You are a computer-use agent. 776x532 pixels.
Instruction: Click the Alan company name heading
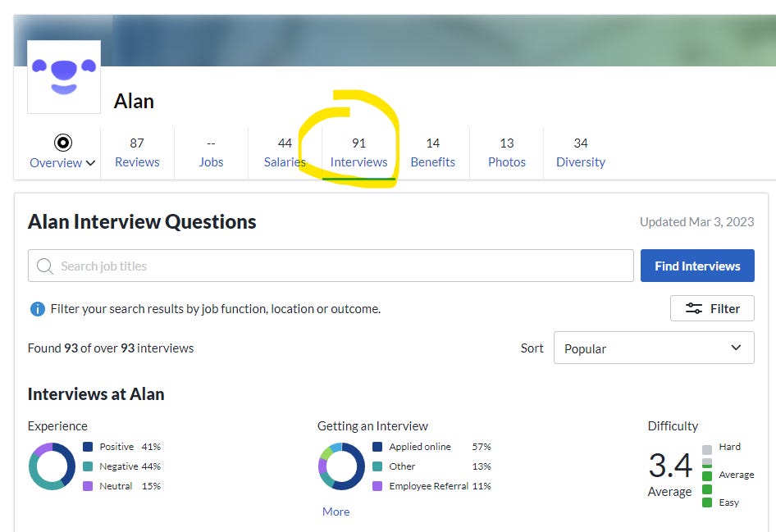pos(134,101)
